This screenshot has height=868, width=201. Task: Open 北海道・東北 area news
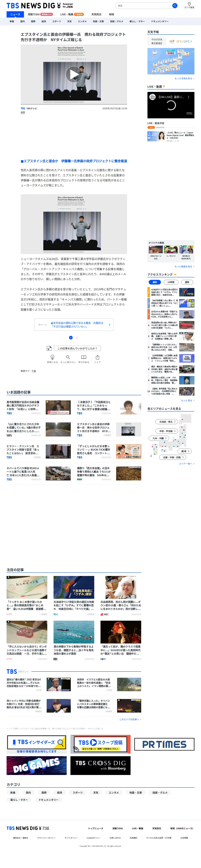(x=166, y=421)
